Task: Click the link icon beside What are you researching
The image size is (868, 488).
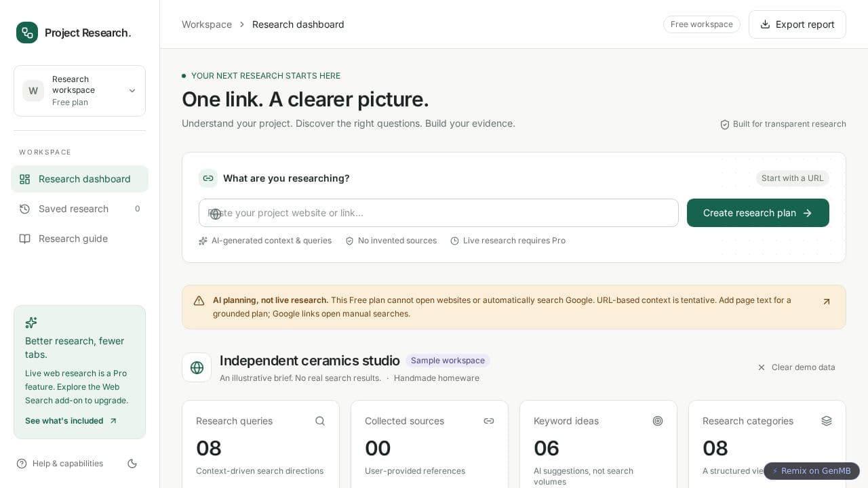Action: [x=208, y=178]
